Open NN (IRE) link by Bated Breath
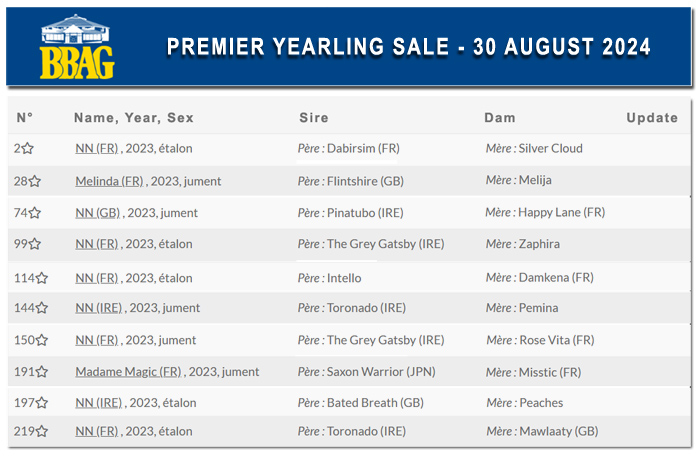Viewport: 700px width, 457px height. pyautogui.click(x=98, y=403)
